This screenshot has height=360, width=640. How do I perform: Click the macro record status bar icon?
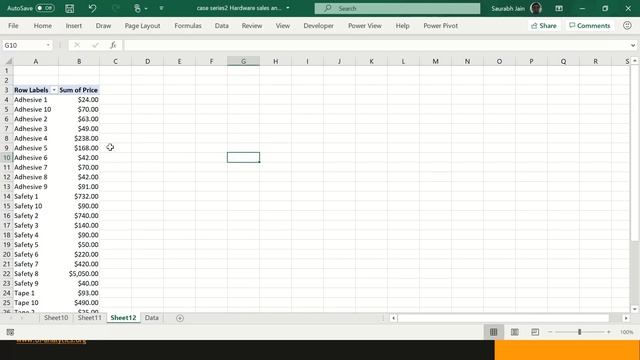10,332
